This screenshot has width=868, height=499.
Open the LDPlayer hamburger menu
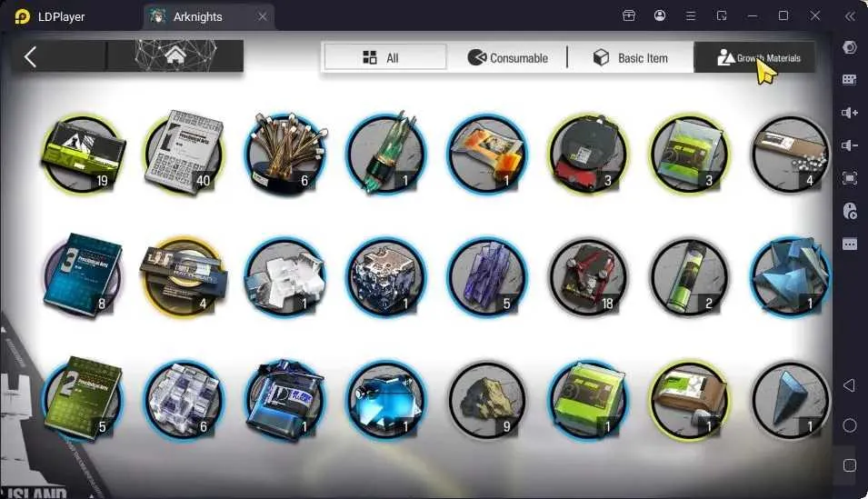point(690,15)
